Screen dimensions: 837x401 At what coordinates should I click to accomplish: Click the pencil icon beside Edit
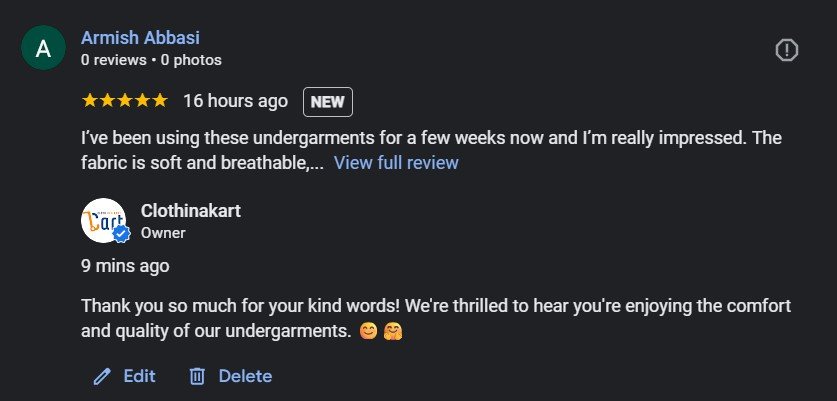(x=101, y=377)
